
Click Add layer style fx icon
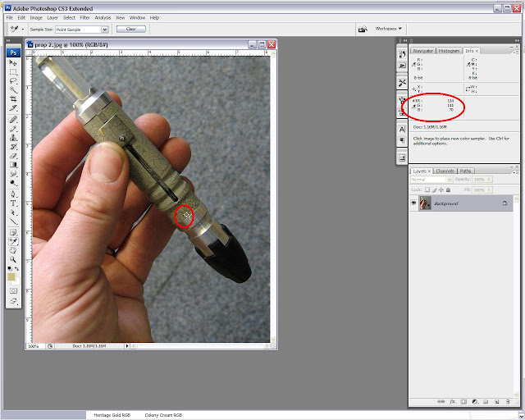(x=452, y=401)
